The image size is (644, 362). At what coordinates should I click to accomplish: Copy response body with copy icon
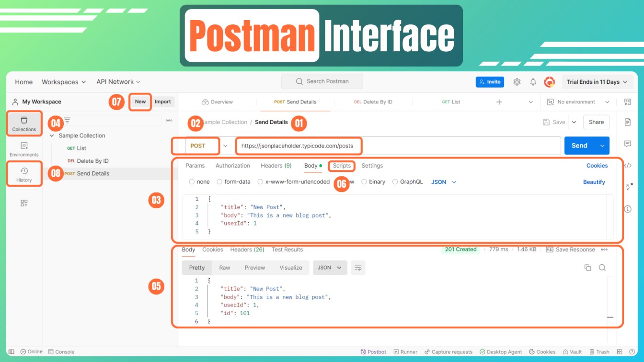[587, 268]
